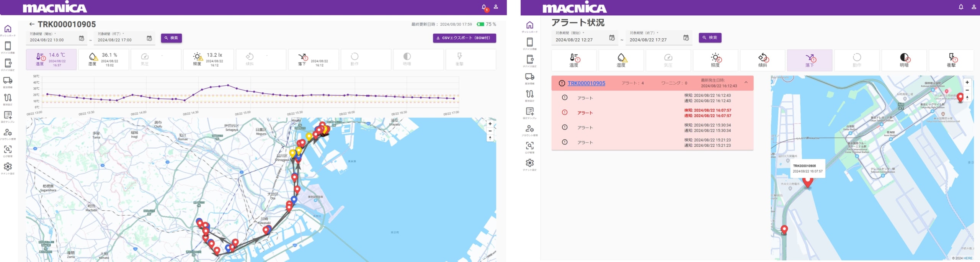Screen dimensions: 980x262
Task: Open log management icon in left window sidebar
Action: click(8, 149)
